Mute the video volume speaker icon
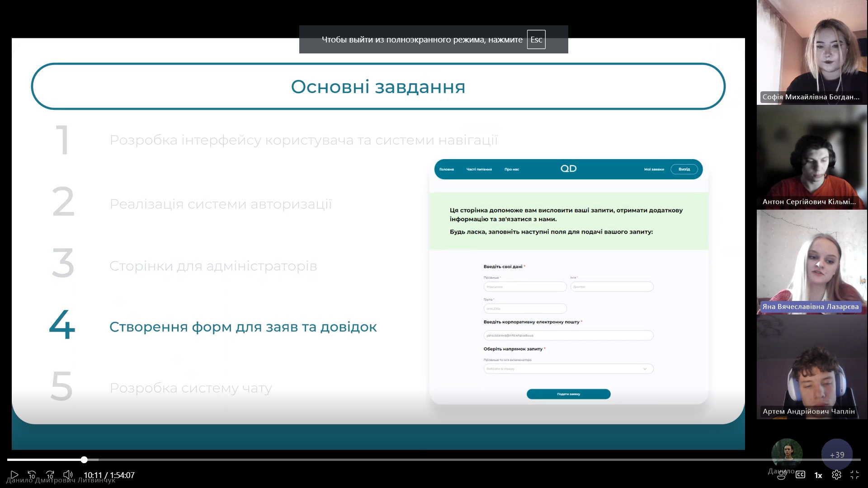This screenshot has height=488, width=868. (x=68, y=474)
